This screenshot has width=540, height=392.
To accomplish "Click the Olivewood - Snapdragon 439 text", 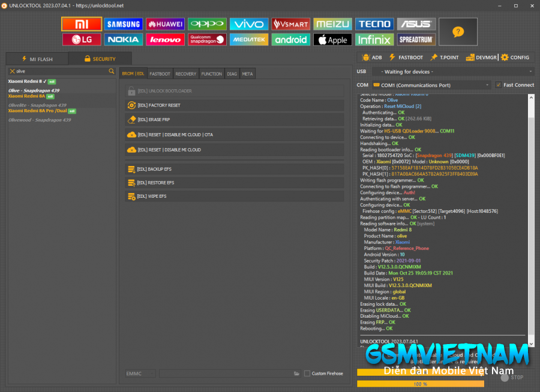I will tap(40, 120).
